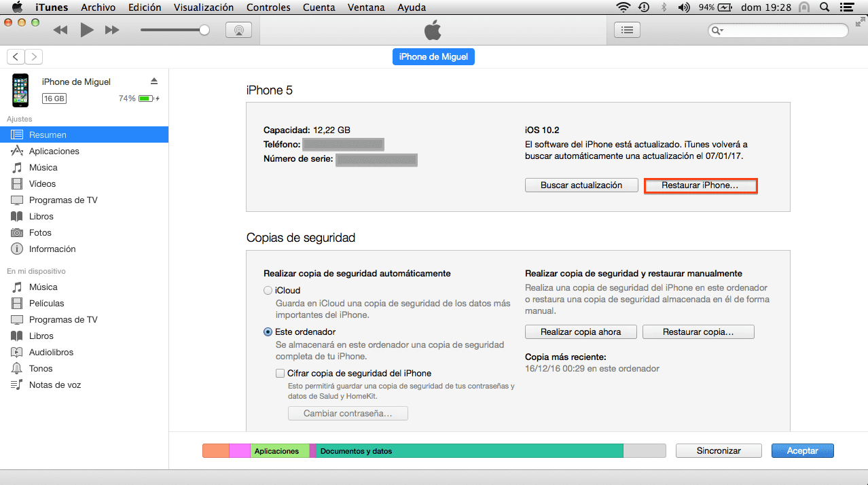
Task: Go back with the left chevron
Action: coord(16,57)
